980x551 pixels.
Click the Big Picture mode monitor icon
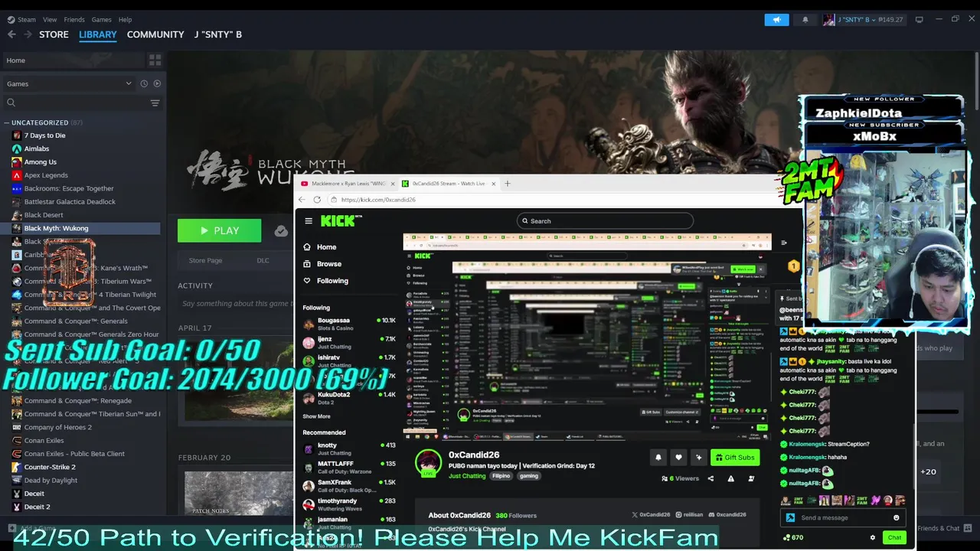pyautogui.click(x=919, y=19)
